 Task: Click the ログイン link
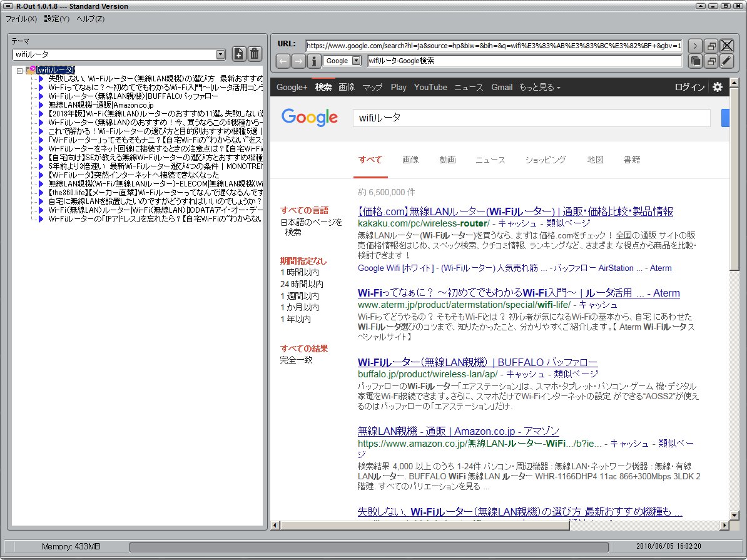pyautogui.click(x=689, y=87)
